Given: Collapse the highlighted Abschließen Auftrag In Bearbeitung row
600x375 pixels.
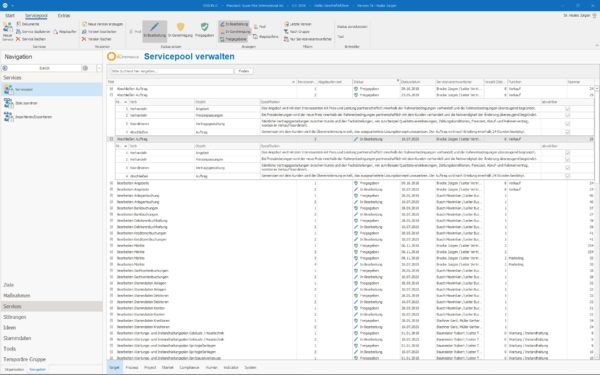Looking at the screenshot, I should pos(112,139).
